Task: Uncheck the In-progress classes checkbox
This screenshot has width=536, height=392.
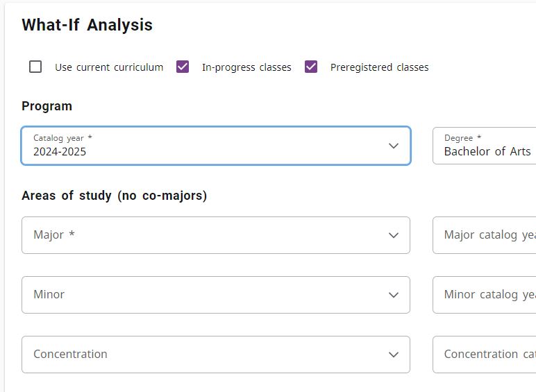Action: click(x=183, y=67)
